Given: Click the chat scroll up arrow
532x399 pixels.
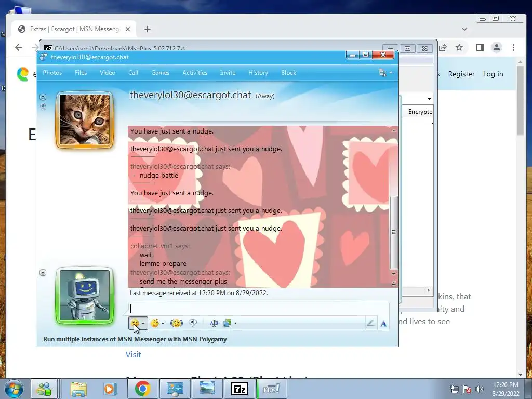Looking at the screenshot, I should click(x=394, y=130).
